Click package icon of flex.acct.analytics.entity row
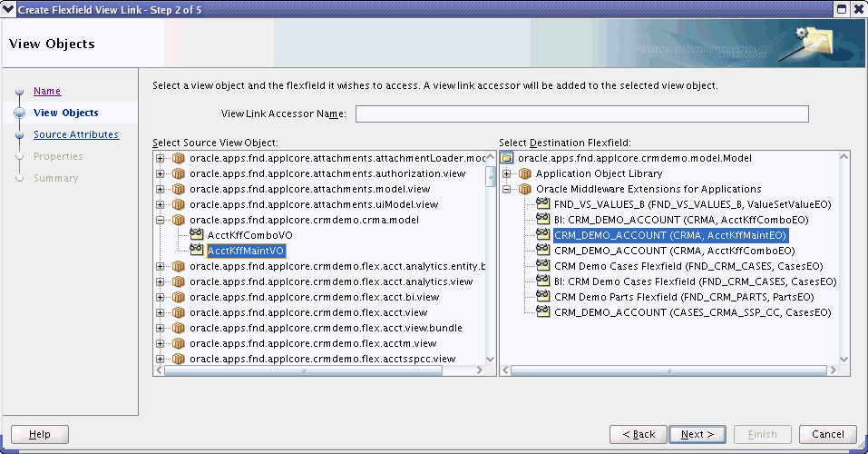The width and height of the screenshot is (868, 454). (178, 267)
